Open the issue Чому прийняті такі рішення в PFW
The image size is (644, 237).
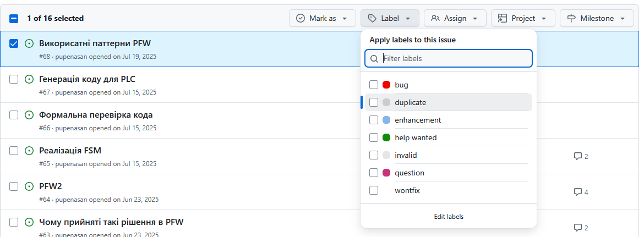[111, 222]
